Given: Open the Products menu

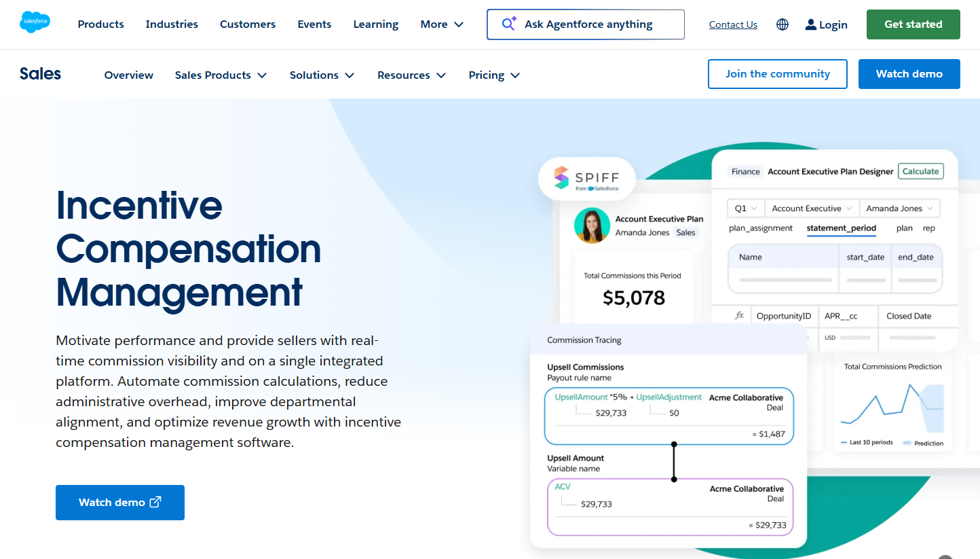Looking at the screenshot, I should click(x=100, y=24).
